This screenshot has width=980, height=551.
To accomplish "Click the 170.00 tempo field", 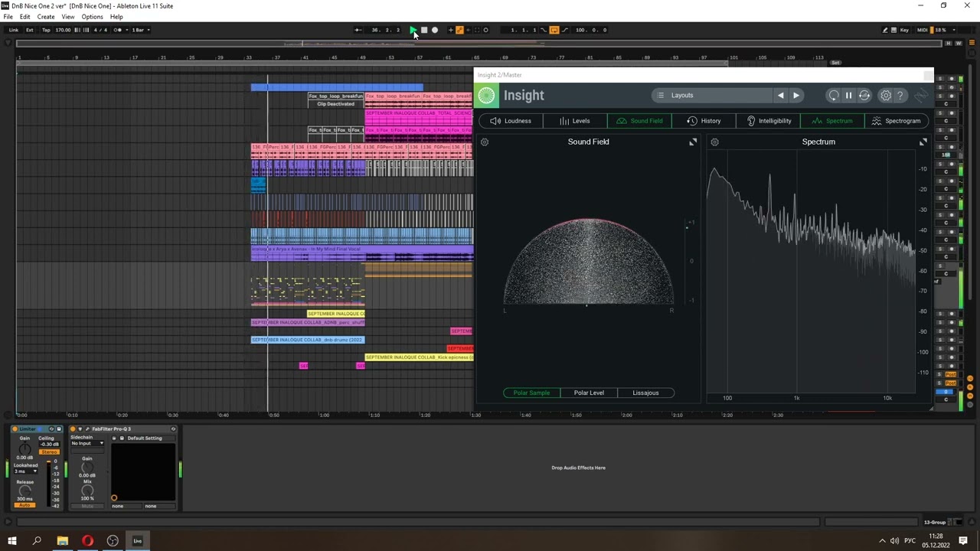I will coord(63,30).
